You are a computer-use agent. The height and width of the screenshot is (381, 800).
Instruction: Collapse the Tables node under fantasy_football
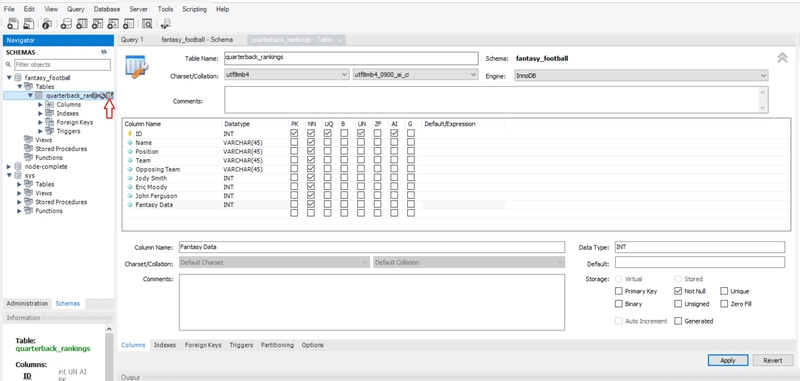pyautogui.click(x=20, y=86)
